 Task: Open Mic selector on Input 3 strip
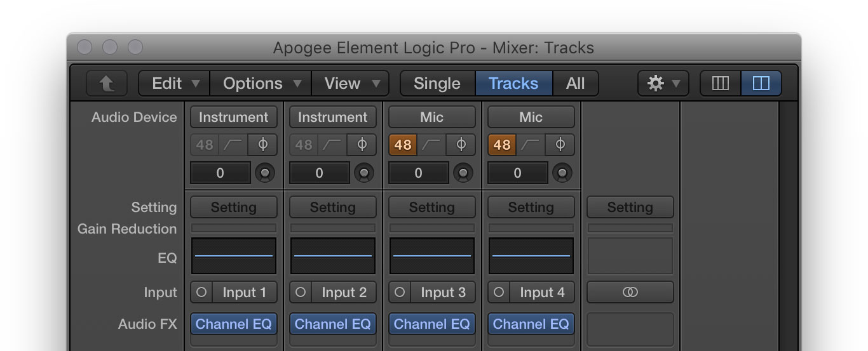(432, 117)
